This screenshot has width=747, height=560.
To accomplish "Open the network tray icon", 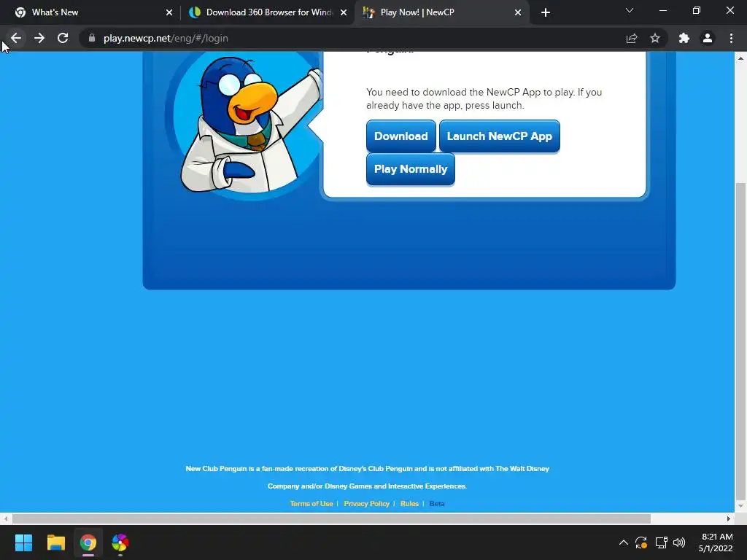I will (x=661, y=542).
